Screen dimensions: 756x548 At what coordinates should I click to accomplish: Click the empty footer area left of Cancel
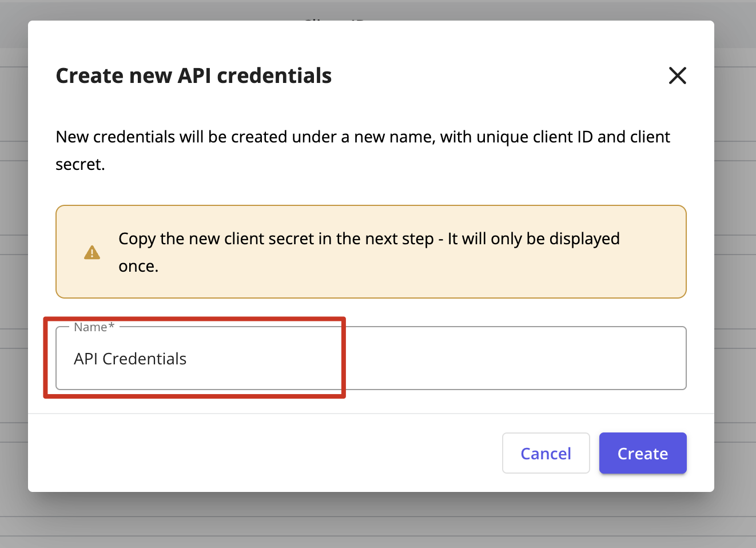pyautogui.click(x=263, y=453)
